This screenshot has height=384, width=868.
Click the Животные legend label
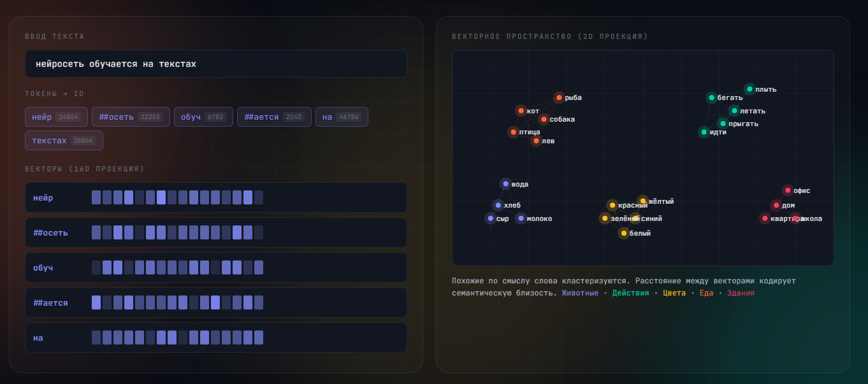click(x=580, y=293)
